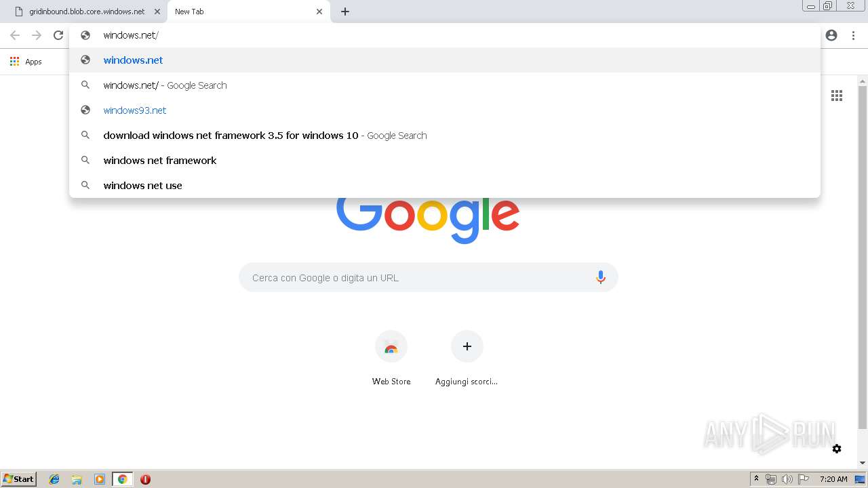Open the Google apps grid icon
868x488 pixels.
(837, 96)
